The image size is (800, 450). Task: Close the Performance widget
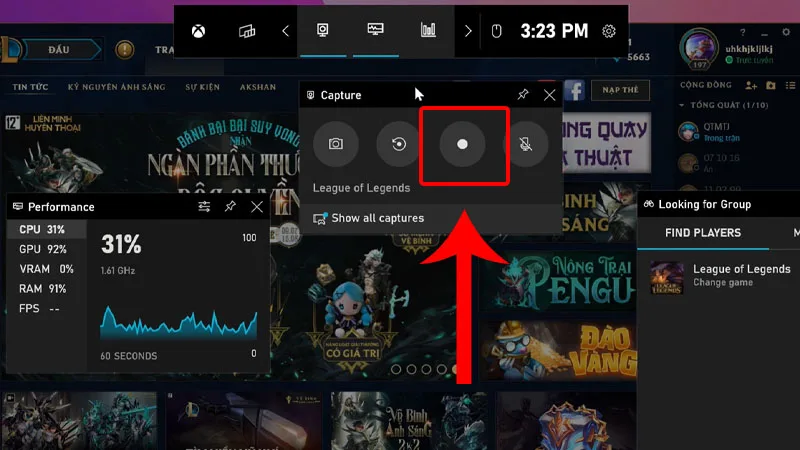pos(257,207)
